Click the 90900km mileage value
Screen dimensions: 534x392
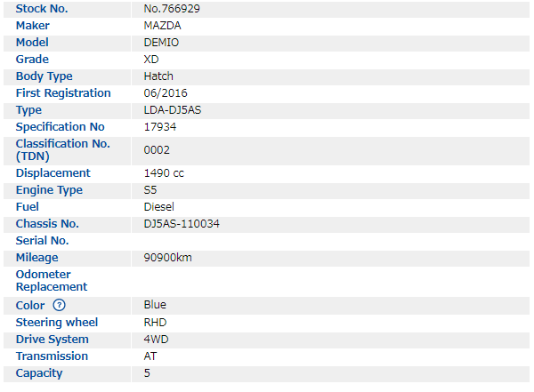[x=168, y=258]
